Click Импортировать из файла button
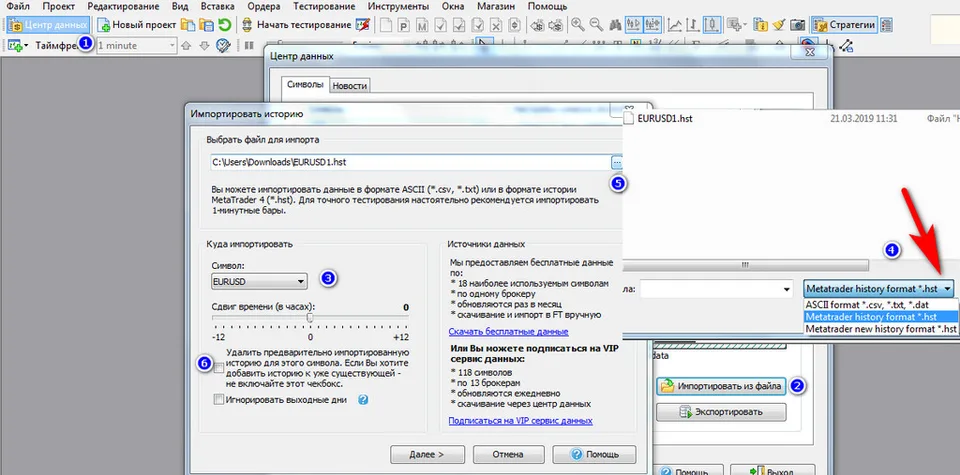This screenshot has width=960, height=475. pos(721,386)
